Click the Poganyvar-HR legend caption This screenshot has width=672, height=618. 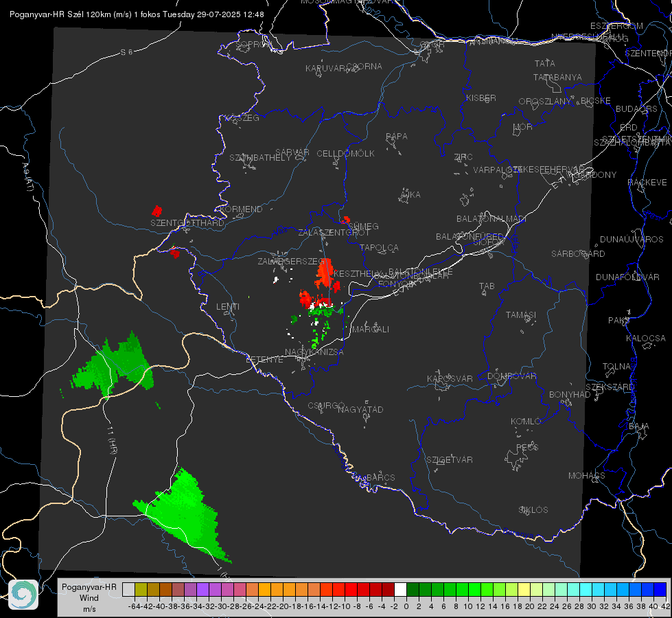(89, 587)
